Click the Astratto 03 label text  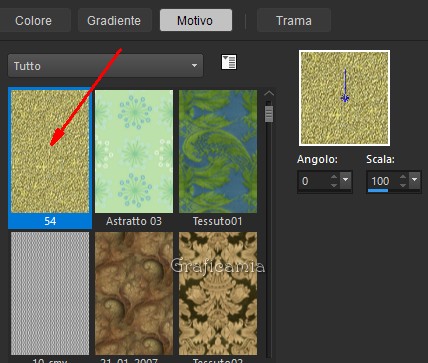134,221
